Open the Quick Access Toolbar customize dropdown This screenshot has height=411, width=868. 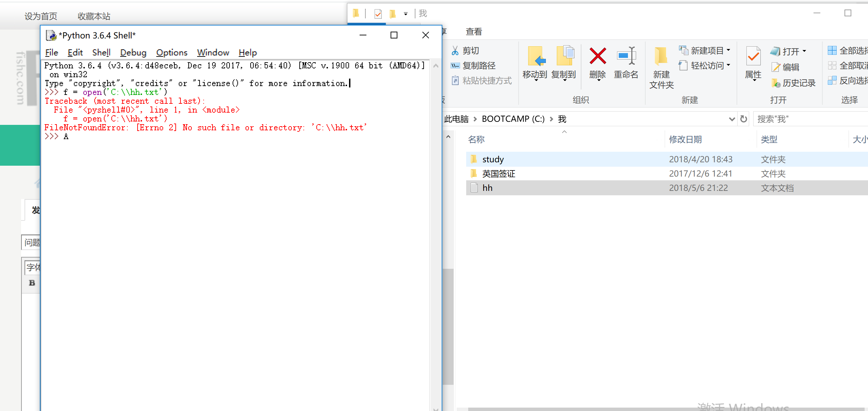[405, 14]
